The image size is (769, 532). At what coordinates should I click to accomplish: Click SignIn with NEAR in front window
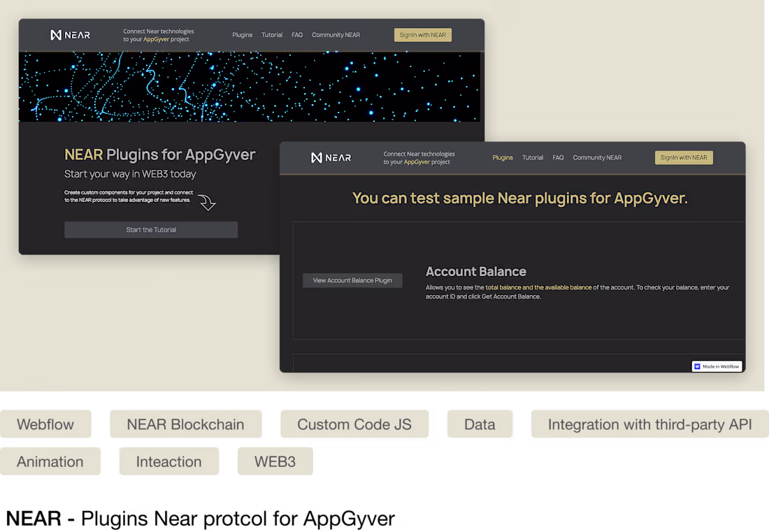[x=684, y=157]
